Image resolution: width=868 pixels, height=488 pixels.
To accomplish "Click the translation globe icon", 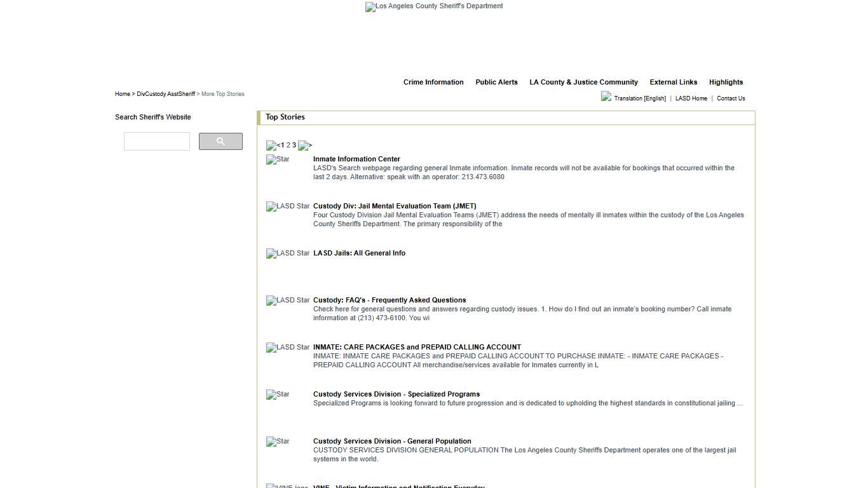I will click(606, 97).
